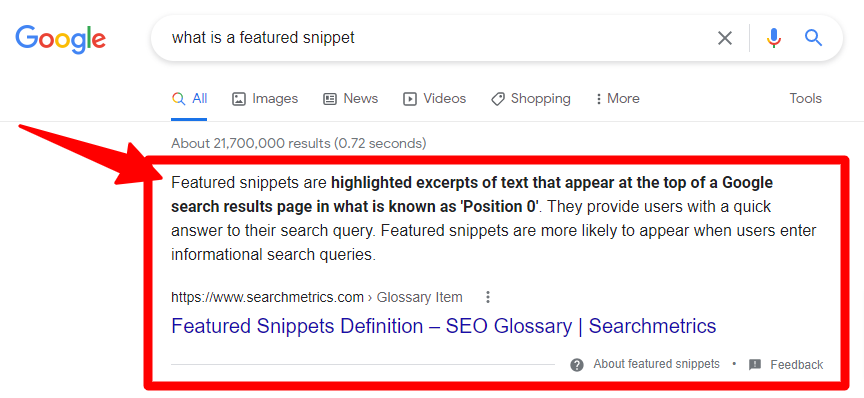Click the question mark help icon
Screen dimensions: 864x398
[577, 365]
